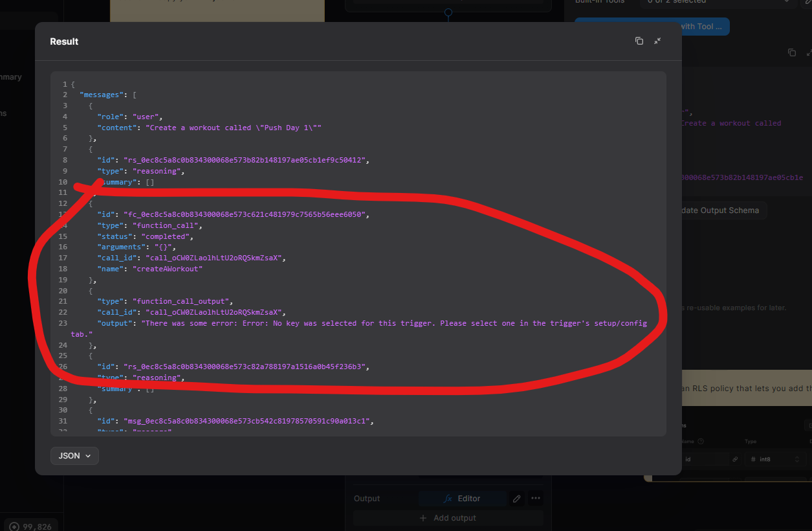Click the Output label in the background panel
The width and height of the screenshot is (812, 531).
[x=367, y=499]
